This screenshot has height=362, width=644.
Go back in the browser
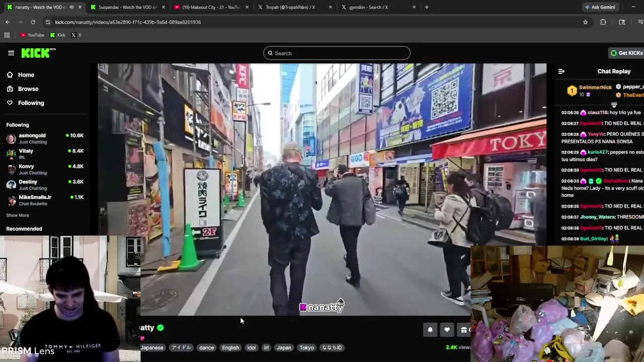point(8,22)
